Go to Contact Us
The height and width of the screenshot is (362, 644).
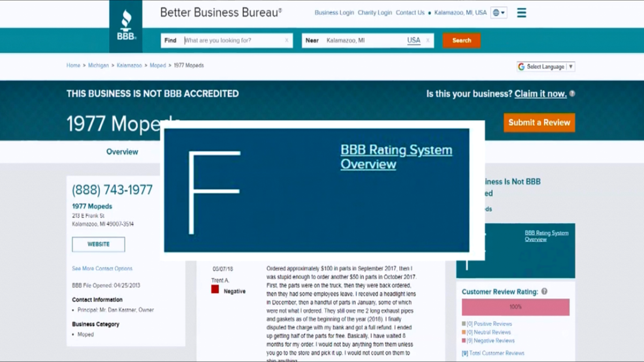pos(410,12)
